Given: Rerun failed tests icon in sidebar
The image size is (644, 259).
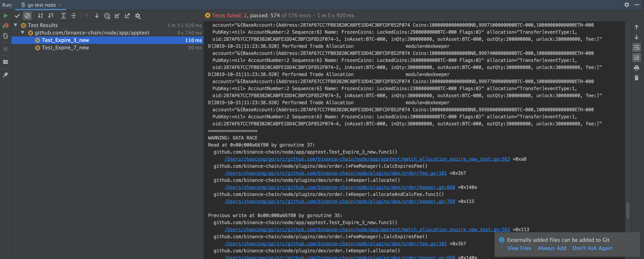Looking at the screenshot, I should (5, 26).
